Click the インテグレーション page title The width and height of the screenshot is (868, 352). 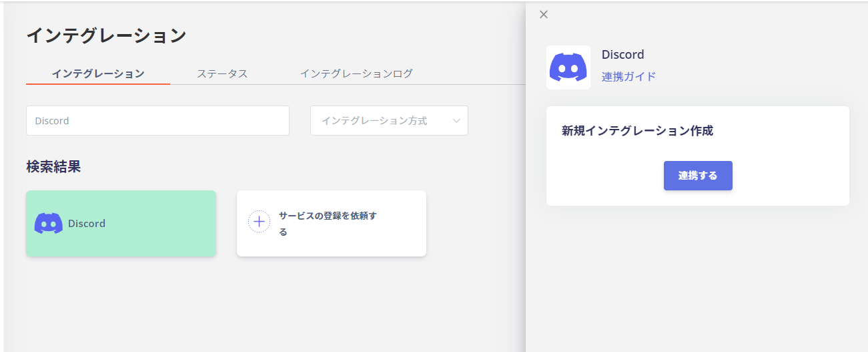106,35
